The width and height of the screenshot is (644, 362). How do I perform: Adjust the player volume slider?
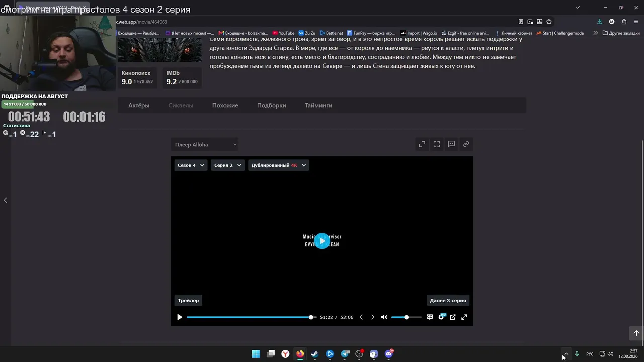[x=406, y=317]
